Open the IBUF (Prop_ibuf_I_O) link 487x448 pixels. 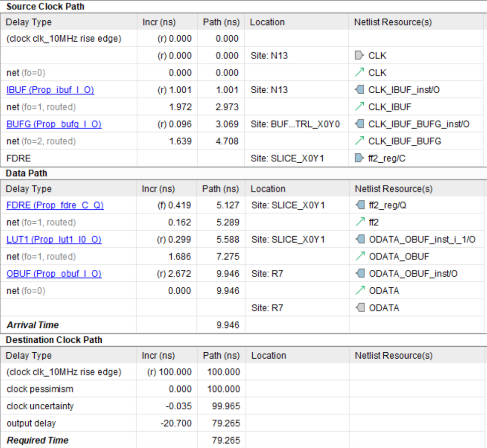point(50,90)
